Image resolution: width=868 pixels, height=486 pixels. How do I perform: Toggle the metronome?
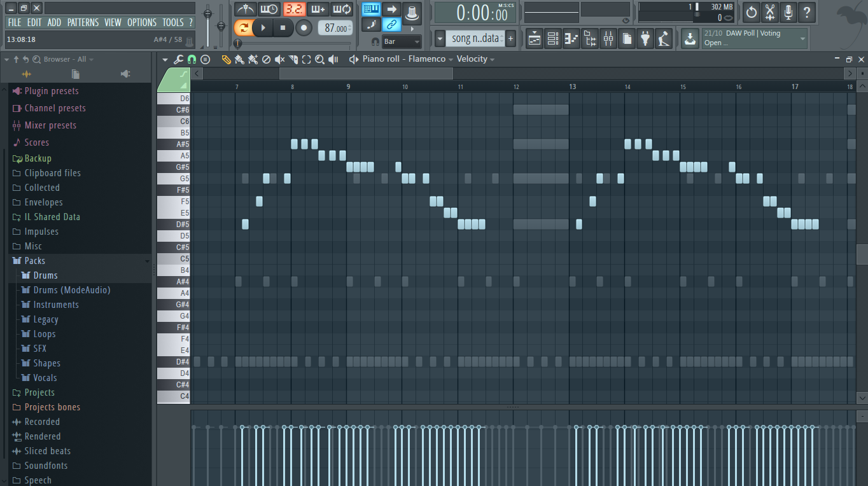(x=245, y=10)
